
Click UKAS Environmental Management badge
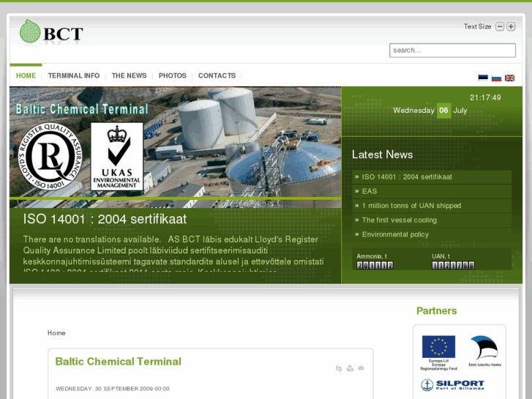point(116,156)
